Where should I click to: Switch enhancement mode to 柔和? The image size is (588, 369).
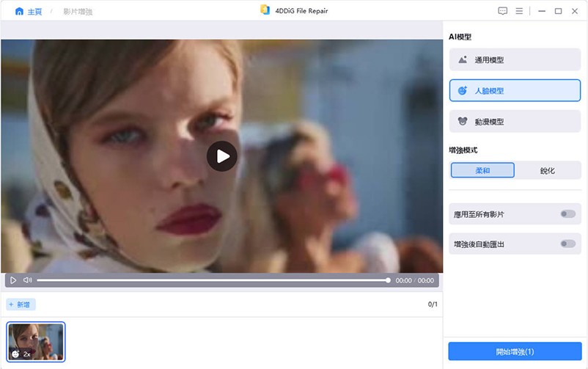[x=482, y=170]
